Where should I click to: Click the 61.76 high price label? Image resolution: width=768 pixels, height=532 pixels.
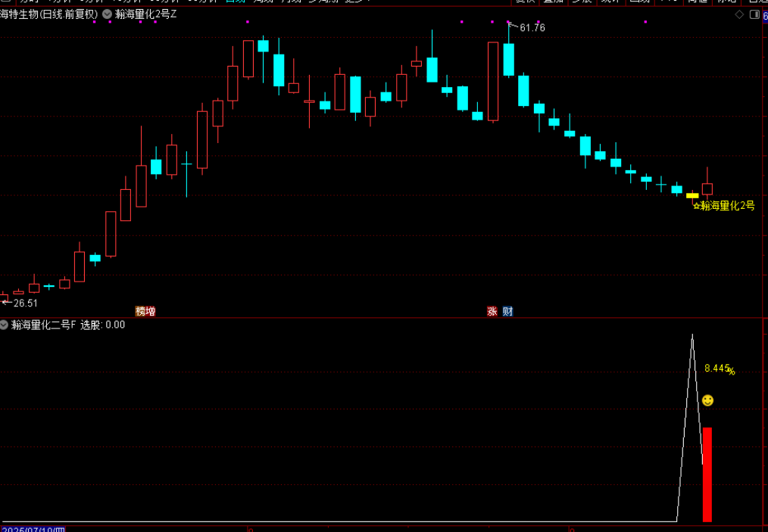tap(532, 28)
